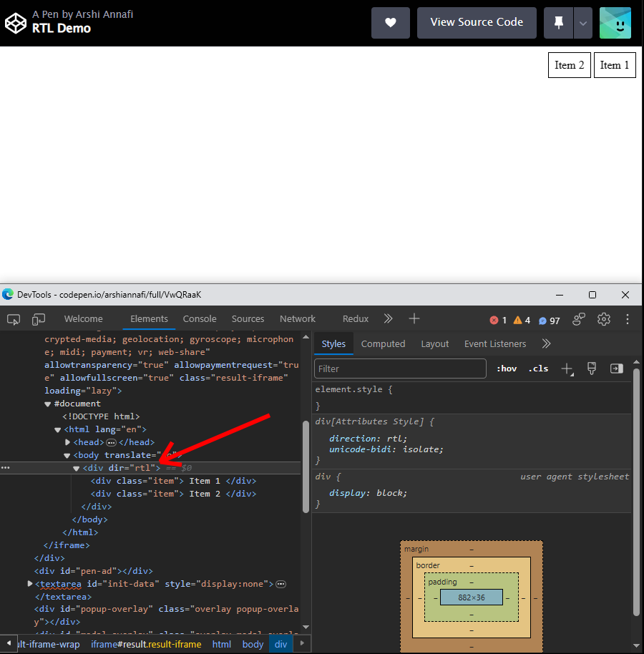
Task: Open DevTools customize three-dot menu
Action: tap(628, 320)
